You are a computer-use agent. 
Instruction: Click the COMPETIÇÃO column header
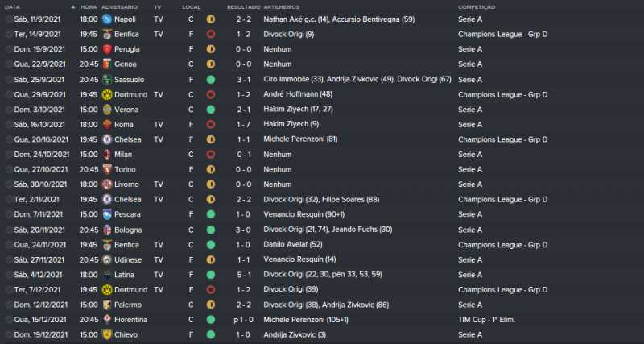476,6
